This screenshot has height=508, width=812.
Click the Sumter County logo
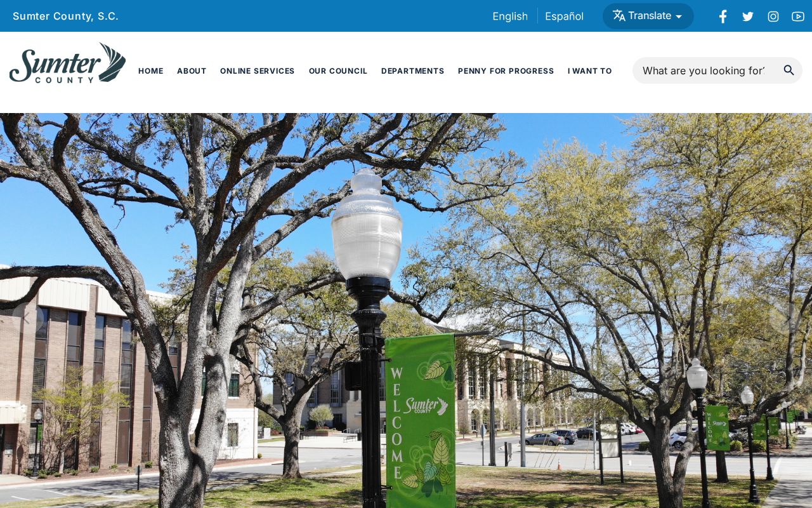(x=67, y=63)
